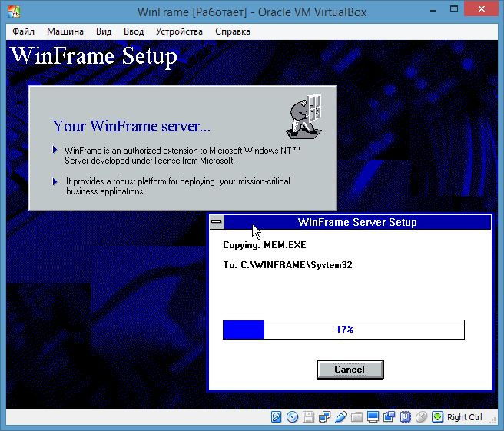Open the Справка menu

pyautogui.click(x=233, y=31)
